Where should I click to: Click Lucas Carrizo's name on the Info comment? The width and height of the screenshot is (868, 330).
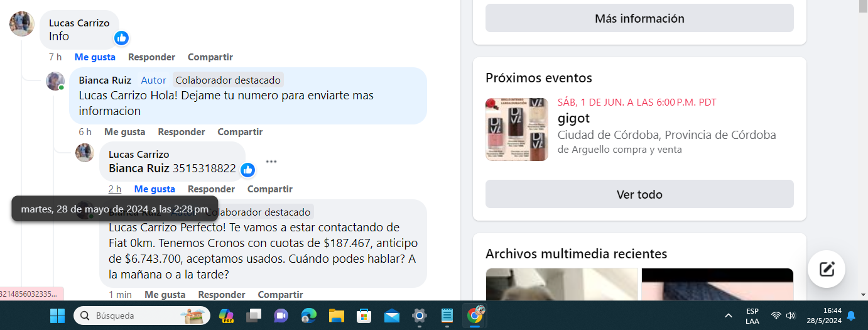[x=79, y=23]
